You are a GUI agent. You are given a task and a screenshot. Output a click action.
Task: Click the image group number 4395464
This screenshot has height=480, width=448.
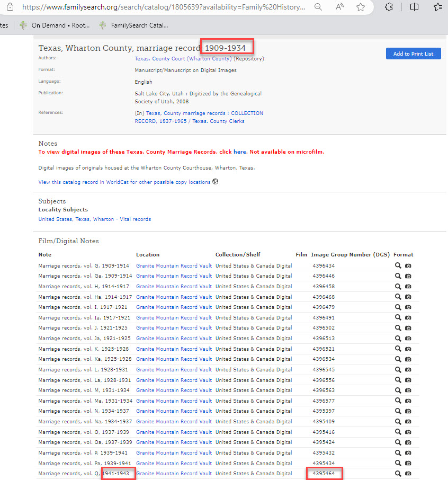coord(324,474)
